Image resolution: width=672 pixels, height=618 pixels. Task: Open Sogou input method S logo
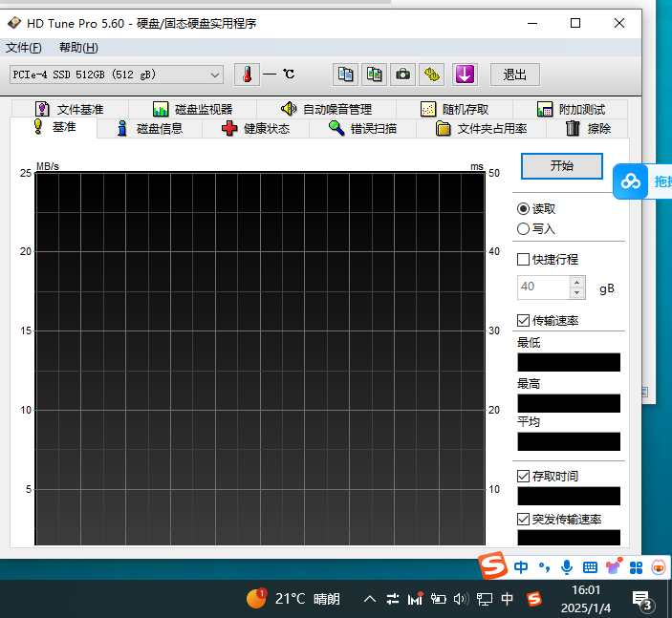tap(493, 565)
